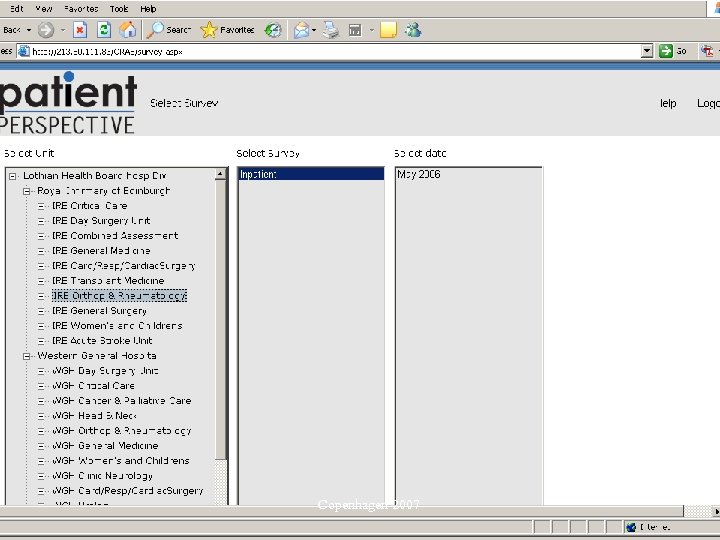The width and height of the screenshot is (720, 540).
Task: Click Western General Hospital label
Action: [x=97, y=356]
